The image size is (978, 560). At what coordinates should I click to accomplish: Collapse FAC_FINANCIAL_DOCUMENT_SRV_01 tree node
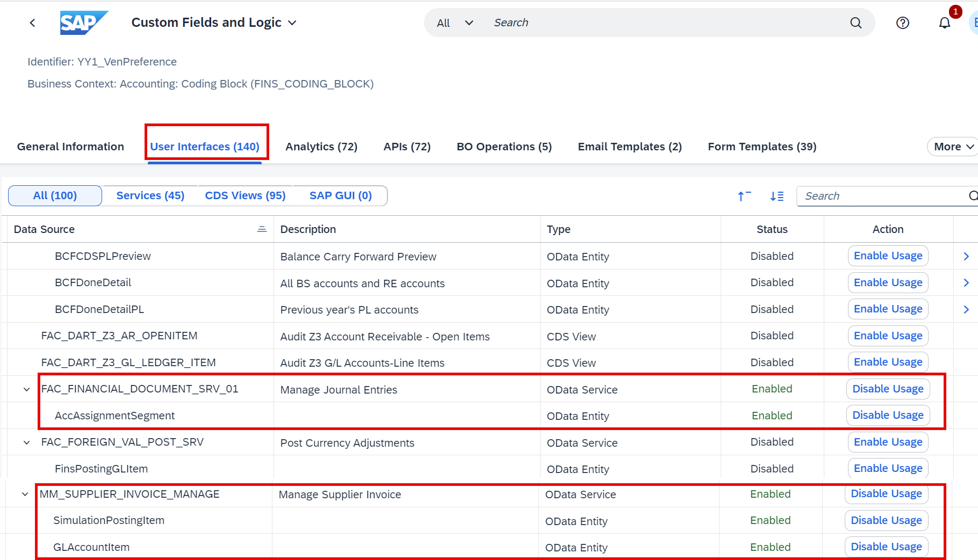(26, 389)
